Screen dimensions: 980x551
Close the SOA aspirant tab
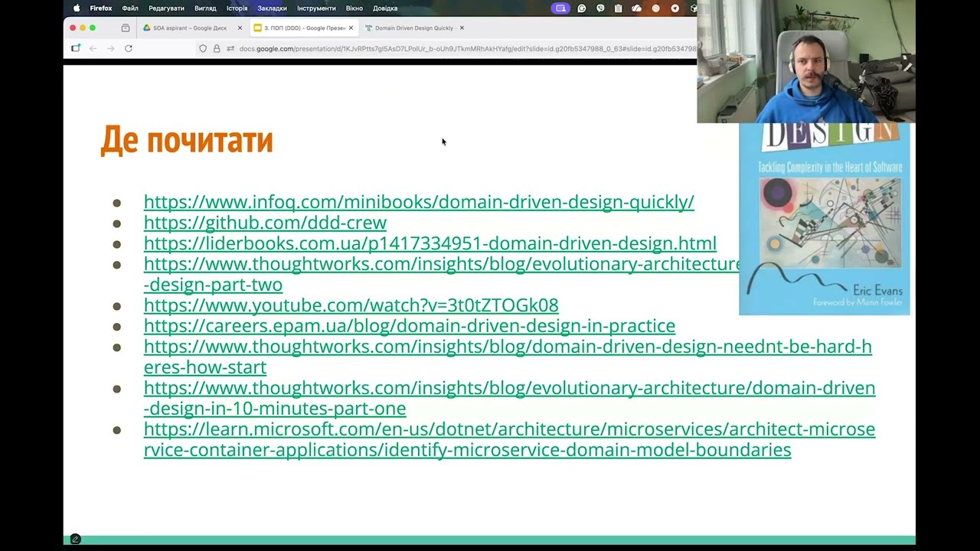(x=240, y=28)
